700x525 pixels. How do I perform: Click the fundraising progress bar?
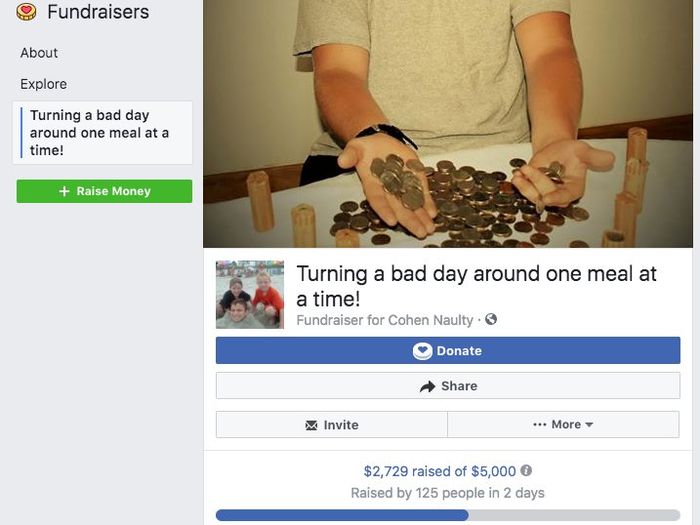point(447,515)
